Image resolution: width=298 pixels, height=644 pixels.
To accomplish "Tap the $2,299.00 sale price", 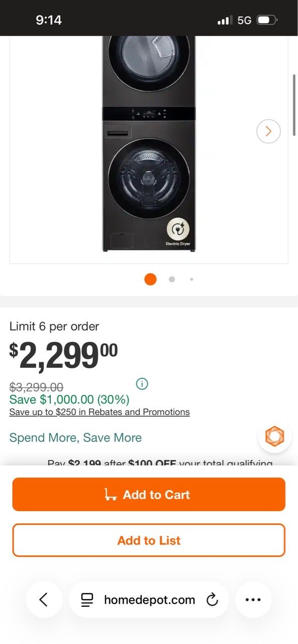I will 63,355.
